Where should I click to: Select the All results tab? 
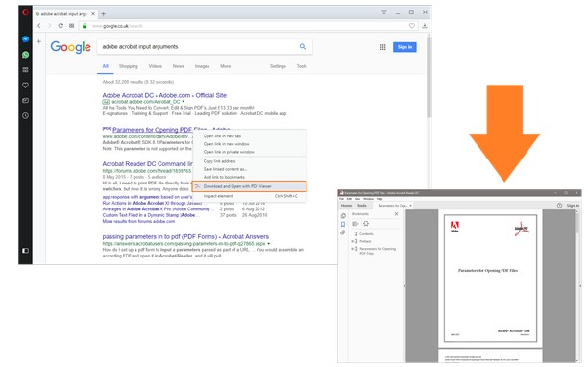pyautogui.click(x=106, y=66)
